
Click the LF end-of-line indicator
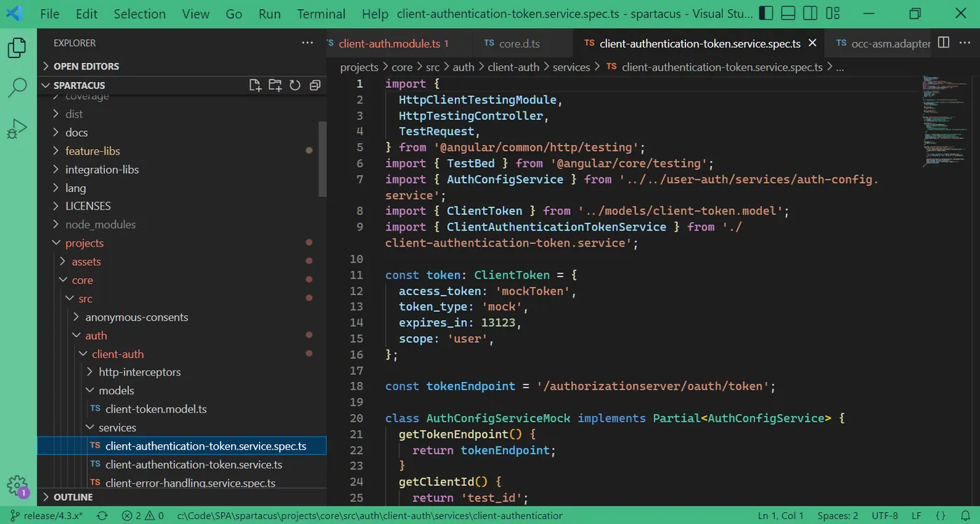tap(916, 516)
